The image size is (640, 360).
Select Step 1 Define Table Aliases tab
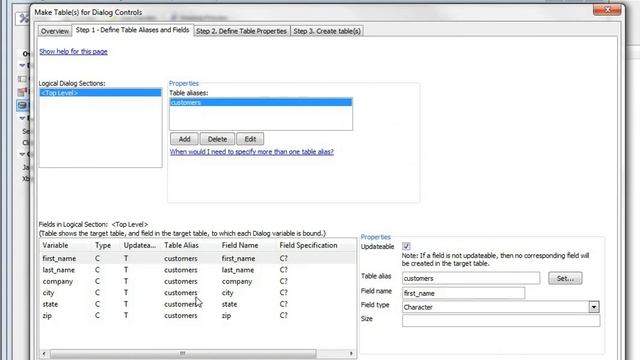coord(132,30)
